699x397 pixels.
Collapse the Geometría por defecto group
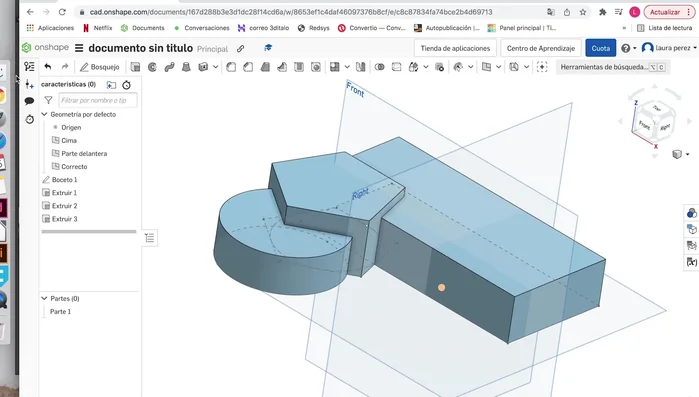(x=45, y=115)
